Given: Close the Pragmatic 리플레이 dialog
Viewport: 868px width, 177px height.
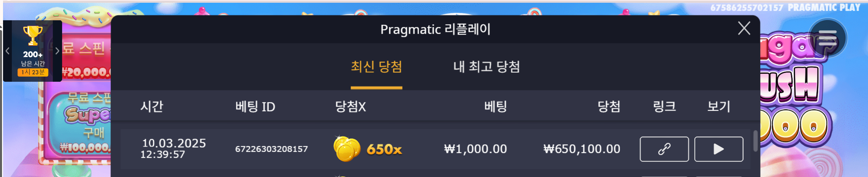Looking at the screenshot, I should [744, 28].
